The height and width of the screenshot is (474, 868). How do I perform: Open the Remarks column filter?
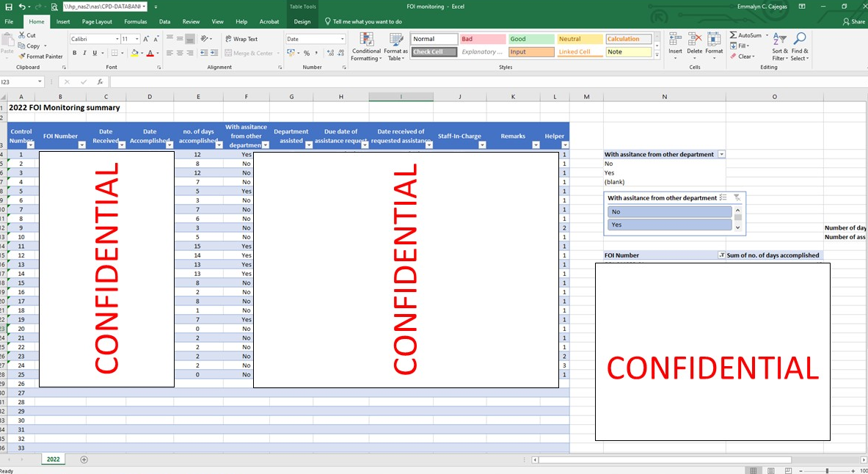click(536, 145)
